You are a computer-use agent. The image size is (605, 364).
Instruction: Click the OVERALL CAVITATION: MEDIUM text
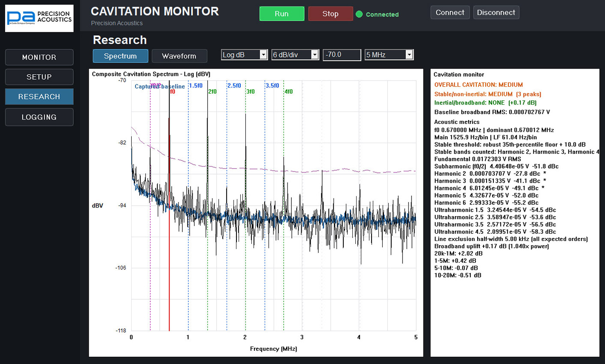[x=478, y=84]
